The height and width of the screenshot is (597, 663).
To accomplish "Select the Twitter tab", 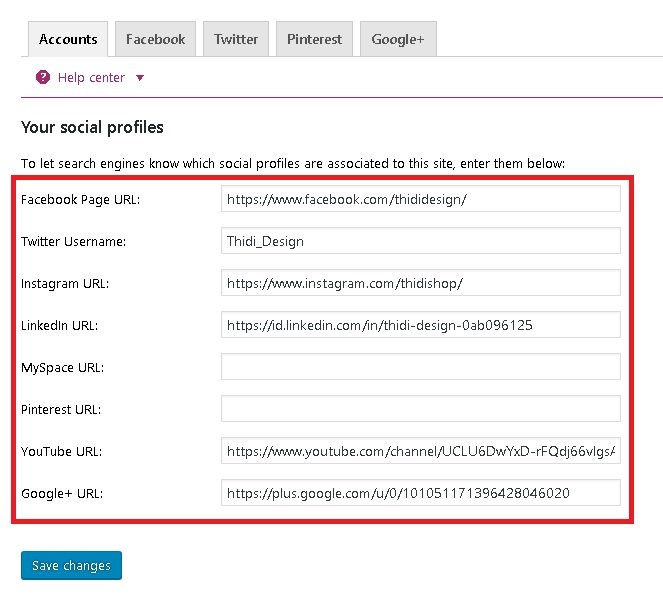I will click(x=236, y=39).
